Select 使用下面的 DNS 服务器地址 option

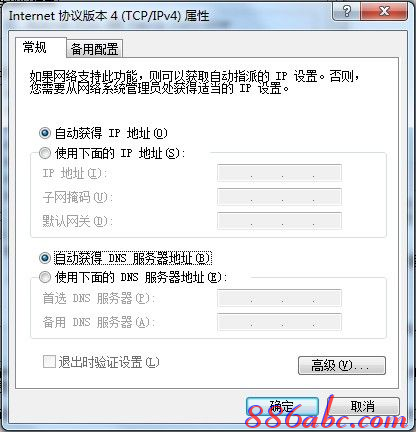pyautogui.click(x=45, y=277)
